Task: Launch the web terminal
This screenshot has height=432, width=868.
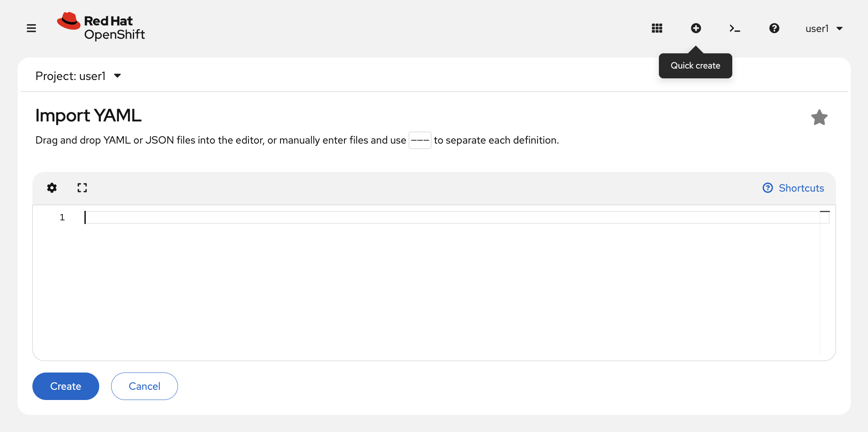Action: pos(734,28)
